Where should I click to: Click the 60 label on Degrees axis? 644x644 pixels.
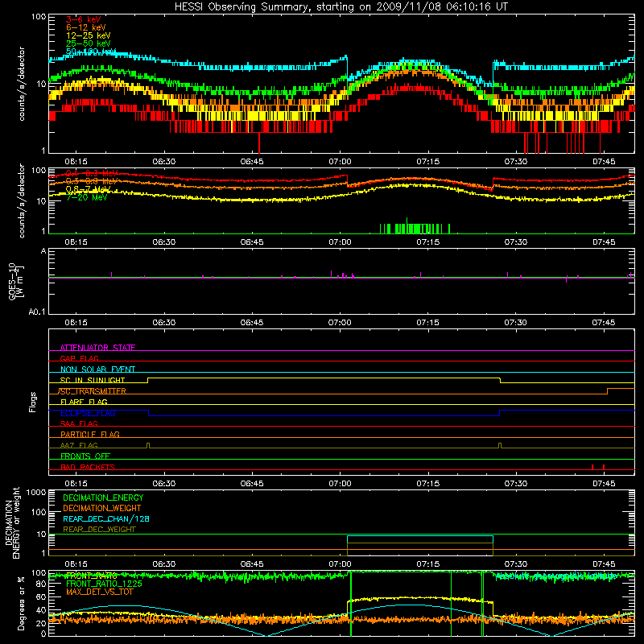tap(41, 597)
